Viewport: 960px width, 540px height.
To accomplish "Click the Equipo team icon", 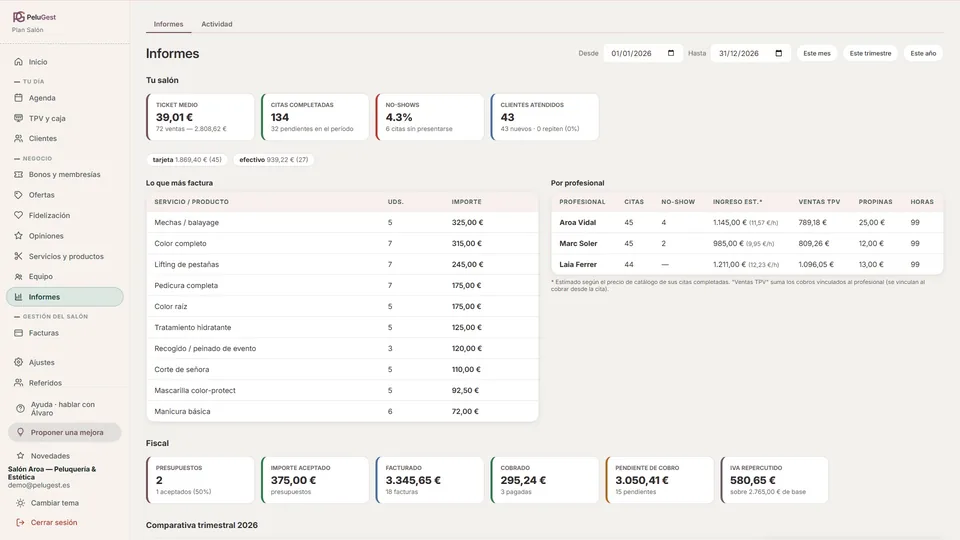I will [x=18, y=277].
